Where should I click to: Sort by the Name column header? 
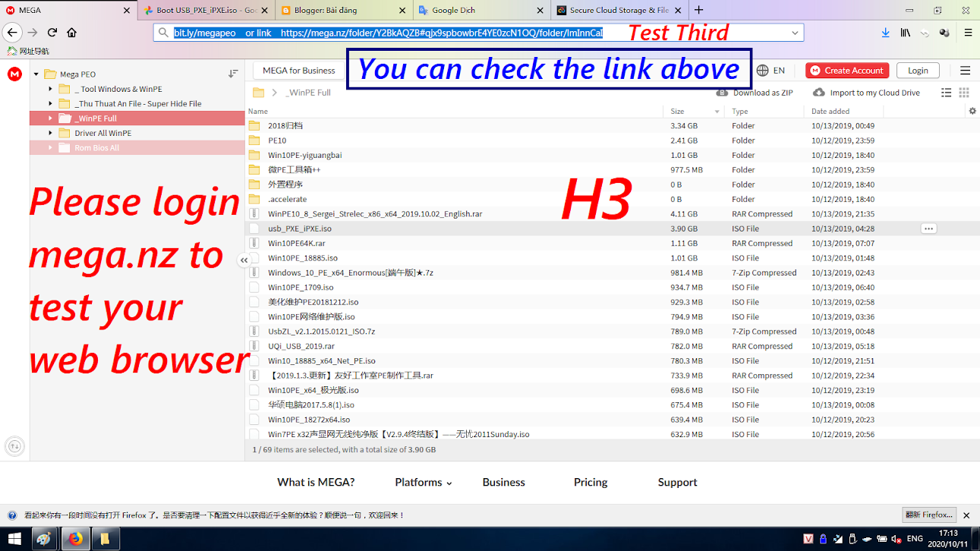point(258,112)
